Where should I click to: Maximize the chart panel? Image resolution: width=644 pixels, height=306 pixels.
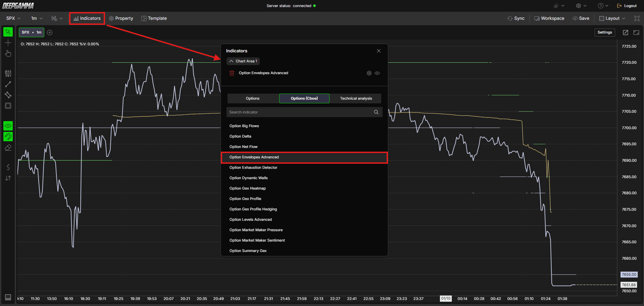pos(636,33)
